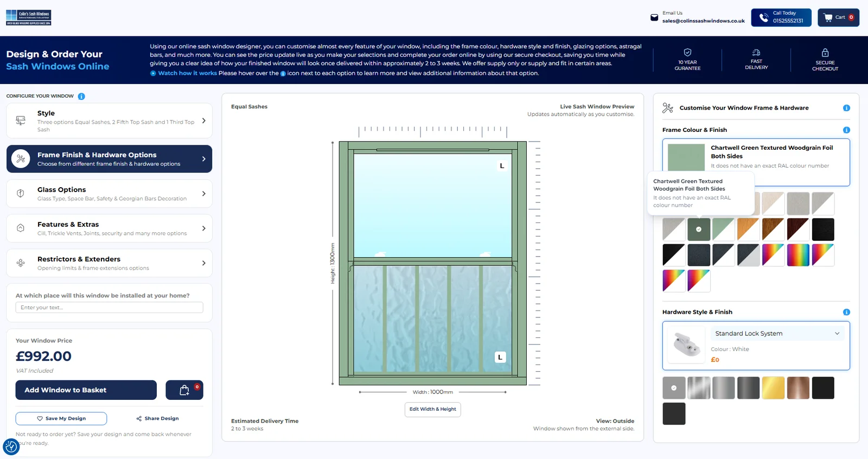Click the Call Today phone button
This screenshot has width=868, height=459.
[x=781, y=17]
